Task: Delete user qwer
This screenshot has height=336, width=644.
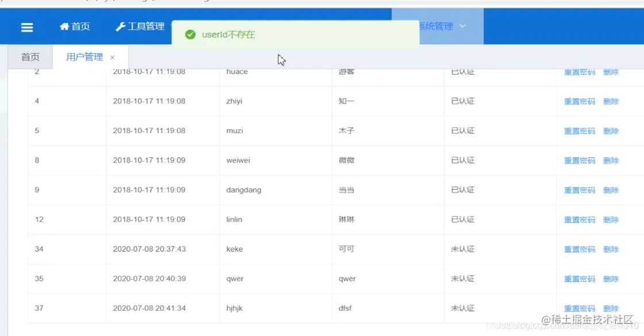Action: click(611, 279)
